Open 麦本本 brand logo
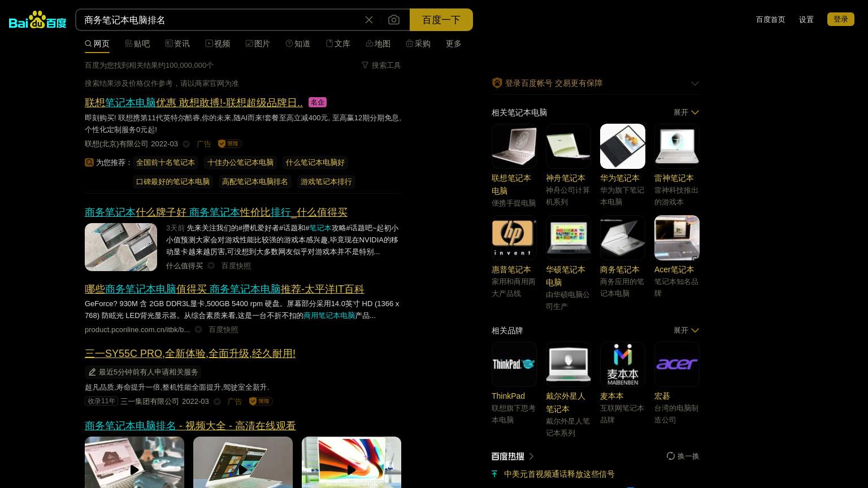 coord(623,364)
